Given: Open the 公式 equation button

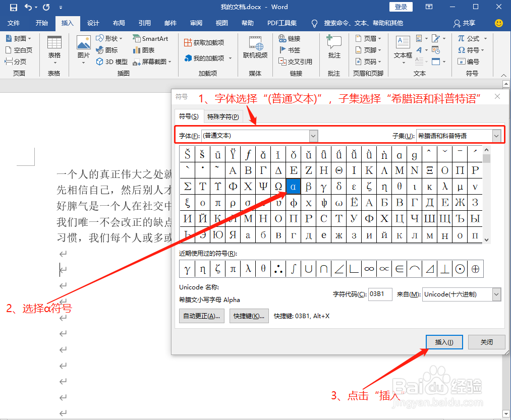Looking at the screenshot, I should point(472,38).
